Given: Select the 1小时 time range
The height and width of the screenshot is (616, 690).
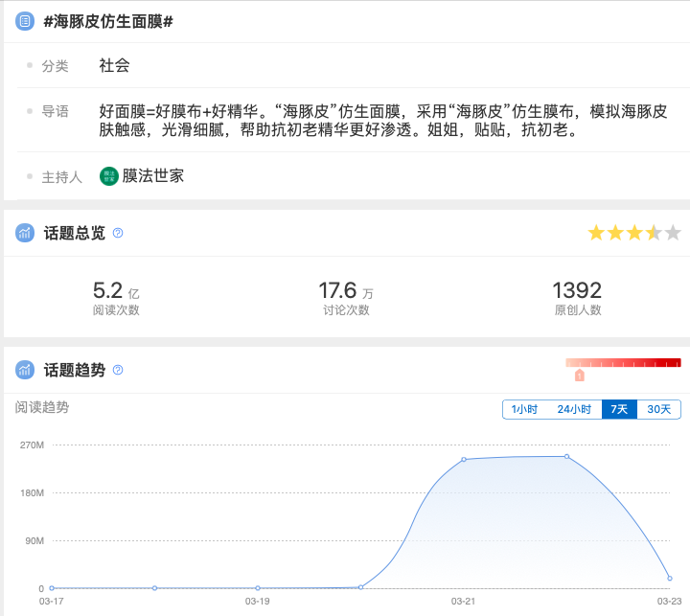Looking at the screenshot, I should coord(524,409).
